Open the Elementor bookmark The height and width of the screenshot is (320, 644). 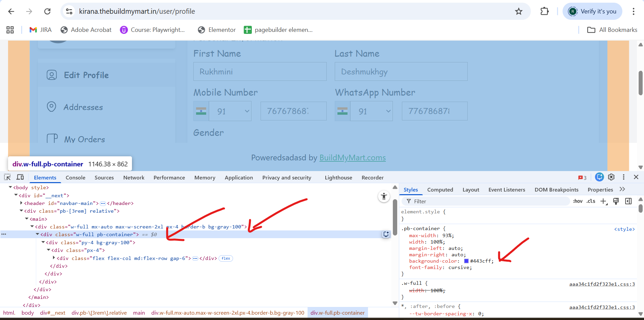coord(217,30)
